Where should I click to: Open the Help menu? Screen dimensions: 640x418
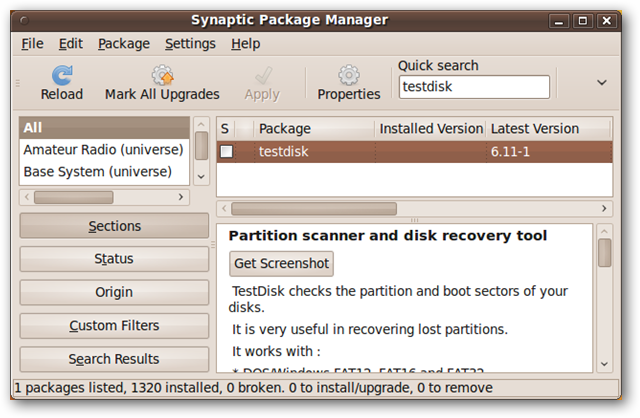click(246, 44)
